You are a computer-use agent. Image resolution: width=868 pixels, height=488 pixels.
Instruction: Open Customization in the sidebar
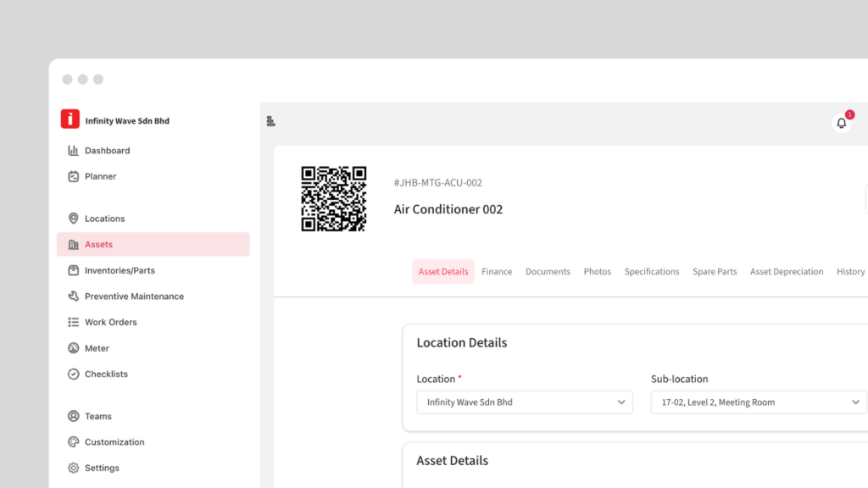click(x=114, y=442)
